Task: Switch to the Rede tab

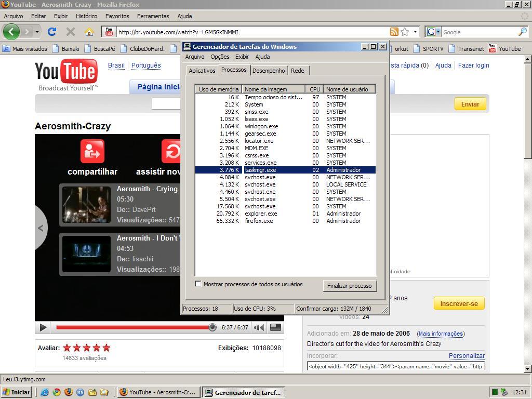Action: pyautogui.click(x=298, y=71)
